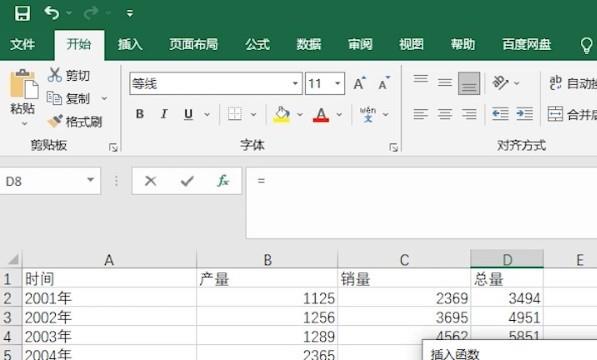Click the Save icon in quick access toolbar
The image size is (597, 360).
pyautogui.click(x=22, y=13)
